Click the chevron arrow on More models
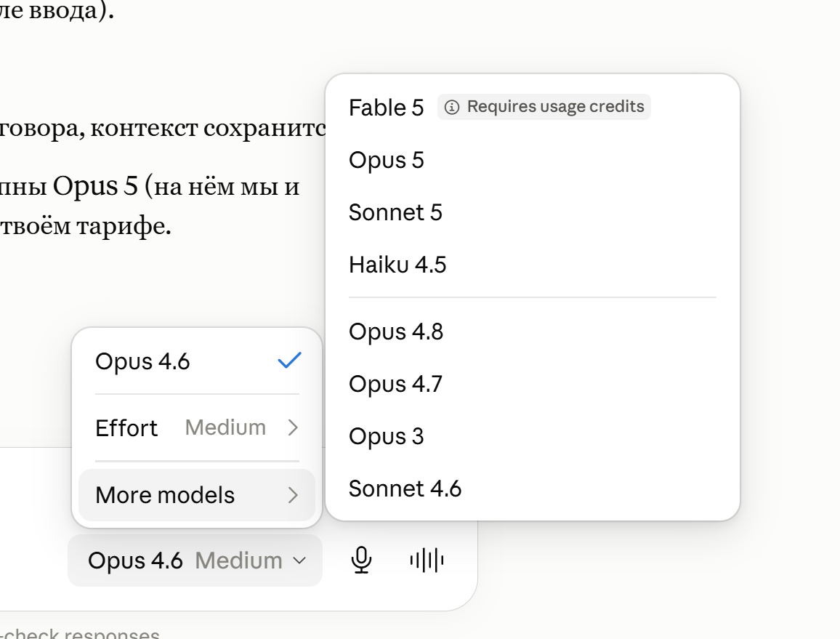The image size is (840, 639). (x=293, y=495)
